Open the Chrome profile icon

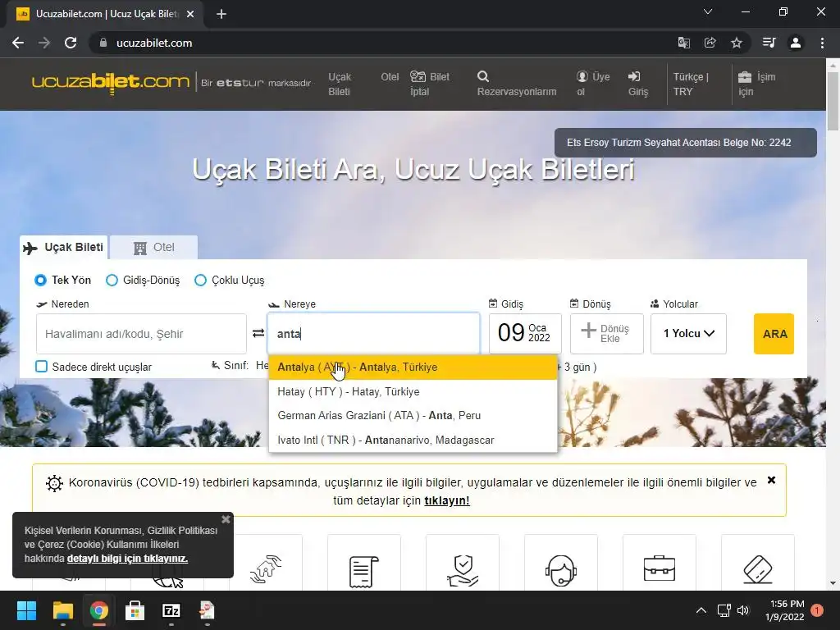click(796, 43)
